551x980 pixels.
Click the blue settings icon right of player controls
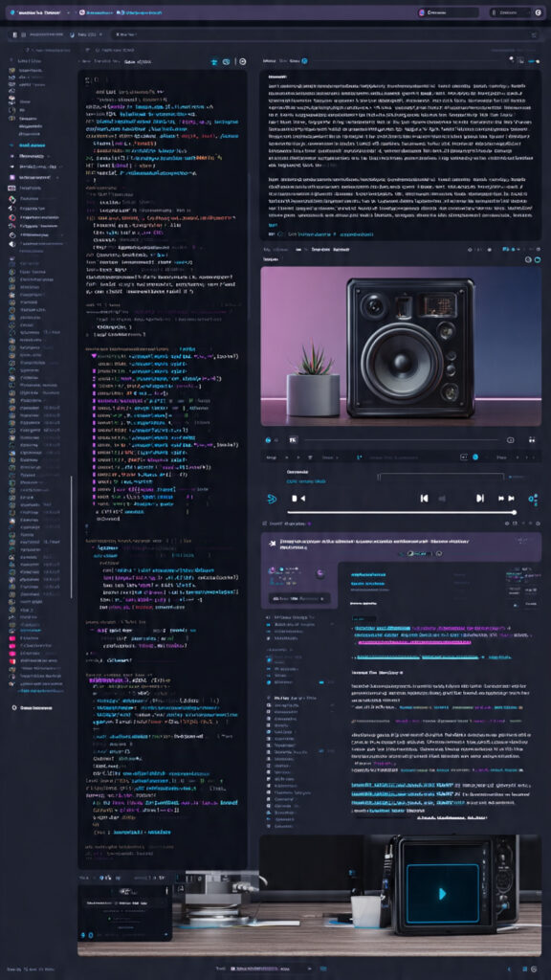pyautogui.click(x=533, y=499)
